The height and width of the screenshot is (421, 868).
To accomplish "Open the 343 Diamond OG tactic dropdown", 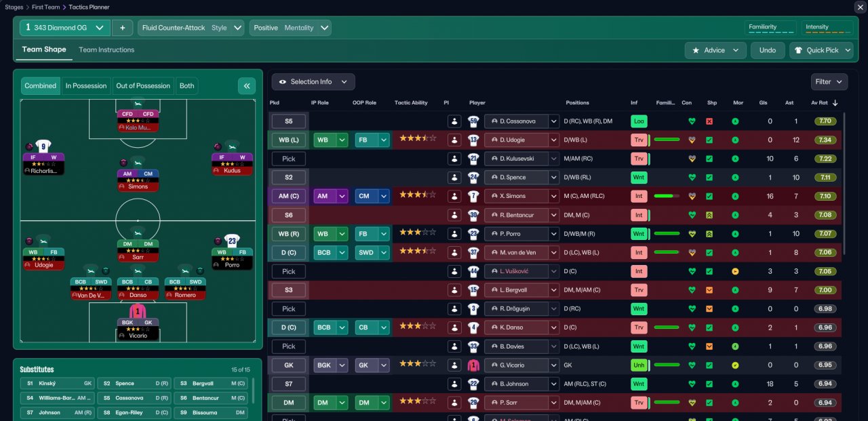I will [x=64, y=28].
